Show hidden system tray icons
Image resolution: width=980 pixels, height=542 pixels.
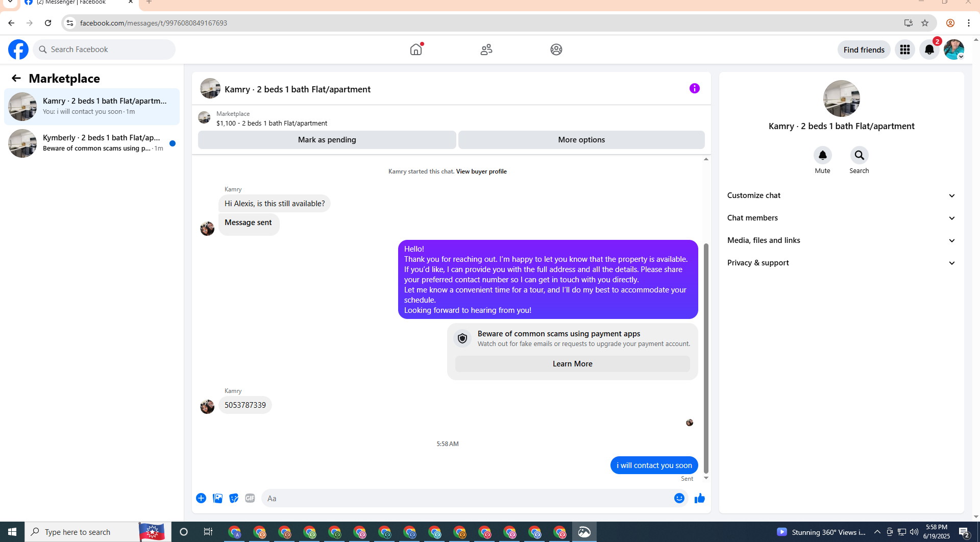[x=877, y=532]
